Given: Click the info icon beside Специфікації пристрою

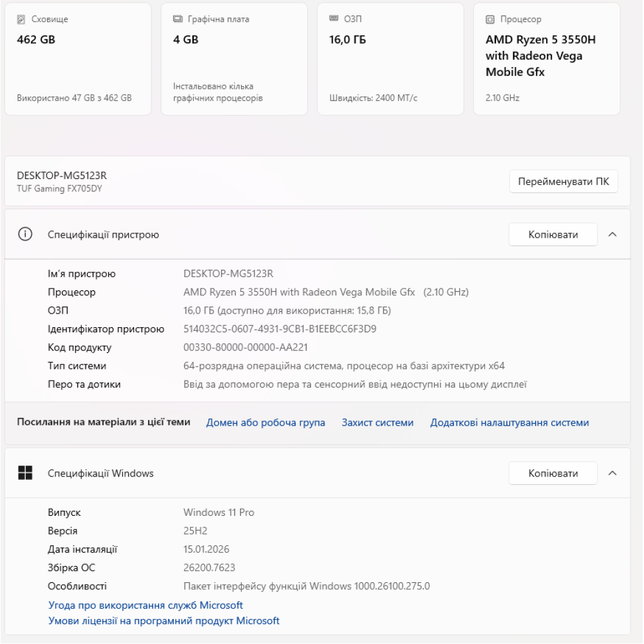Looking at the screenshot, I should 25,234.
